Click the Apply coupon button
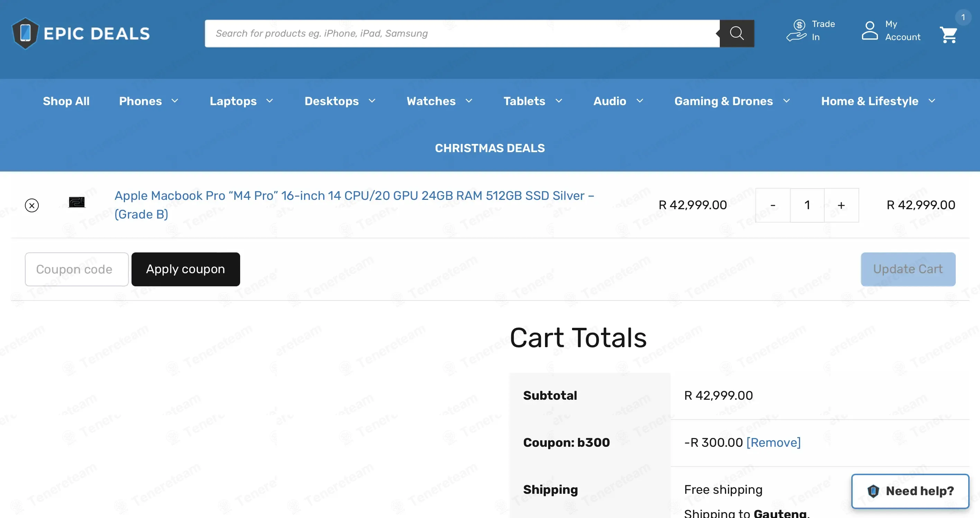Screen dimensions: 980x518 [x=185, y=269]
